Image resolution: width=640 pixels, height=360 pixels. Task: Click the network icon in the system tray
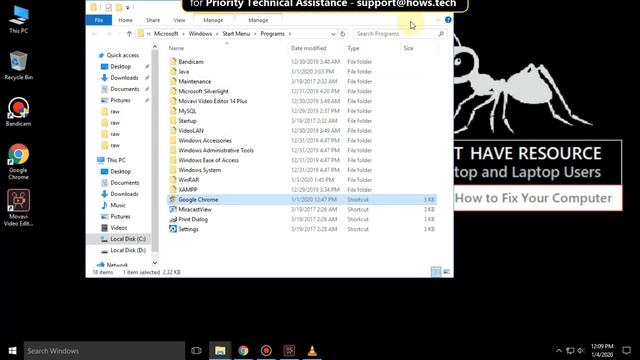pyautogui.click(x=570, y=351)
